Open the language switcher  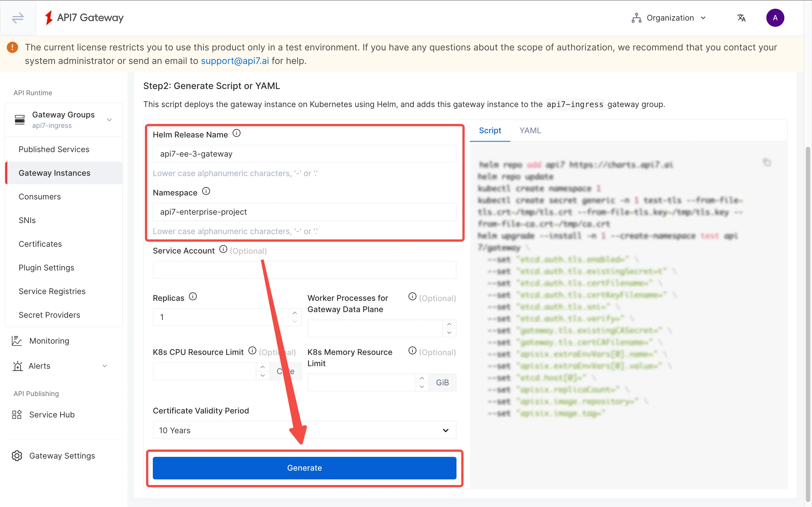(741, 18)
